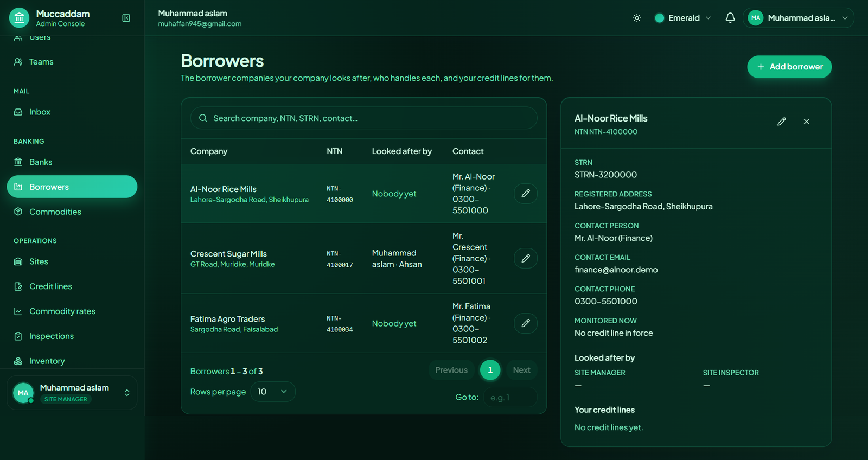
Task: Open Teams in the sidebar
Action: pyautogui.click(x=72, y=62)
